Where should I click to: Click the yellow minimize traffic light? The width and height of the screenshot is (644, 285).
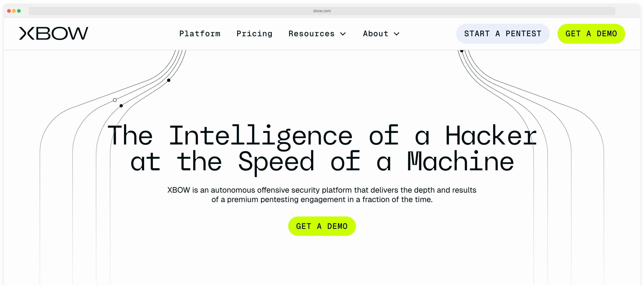click(14, 11)
